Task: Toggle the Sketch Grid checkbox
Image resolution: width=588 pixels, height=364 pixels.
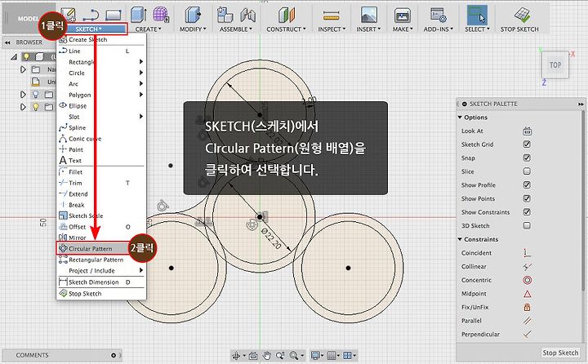Action: 527,144
